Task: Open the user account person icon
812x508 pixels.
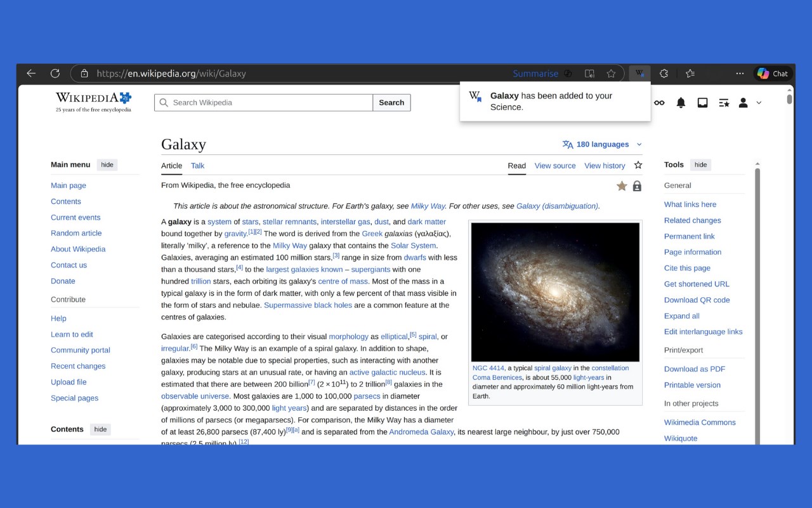Action: (743, 103)
